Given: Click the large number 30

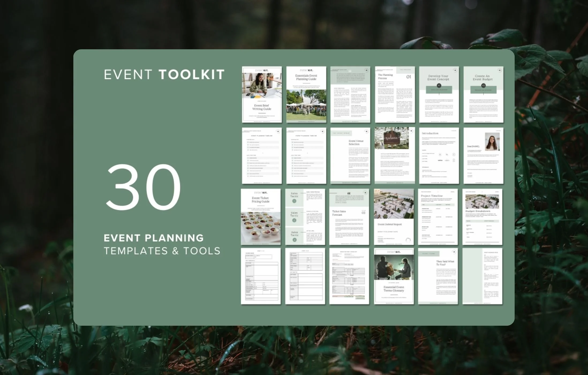Looking at the screenshot, I should [x=144, y=187].
